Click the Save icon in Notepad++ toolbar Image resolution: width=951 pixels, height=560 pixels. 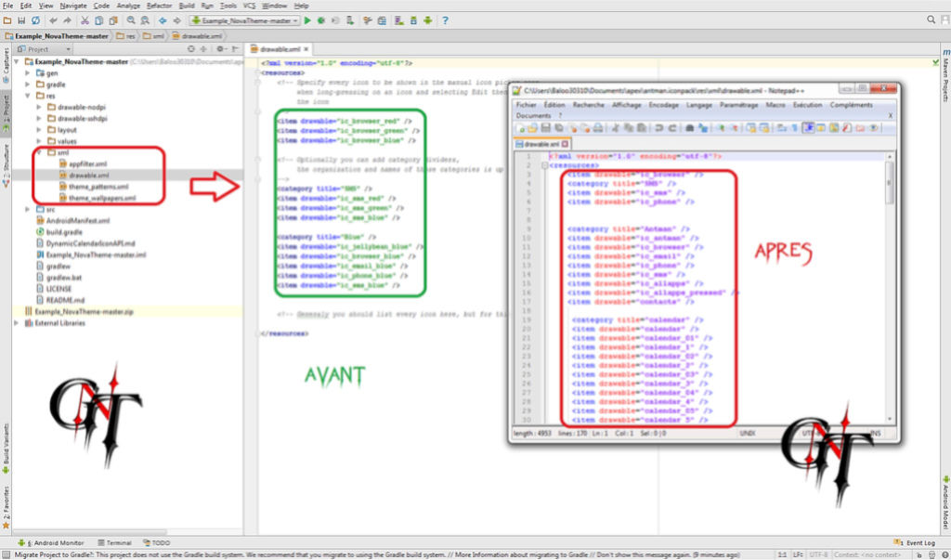click(x=545, y=128)
